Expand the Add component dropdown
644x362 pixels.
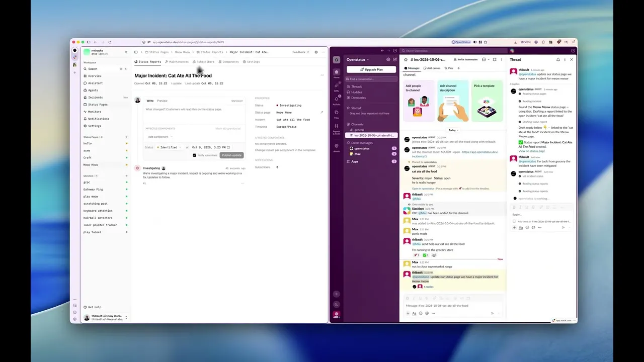[x=160, y=137]
